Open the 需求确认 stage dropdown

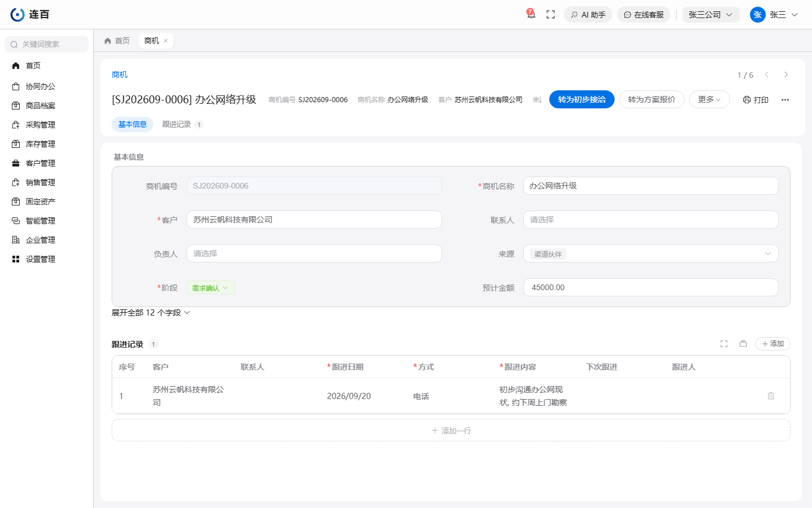(210, 288)
